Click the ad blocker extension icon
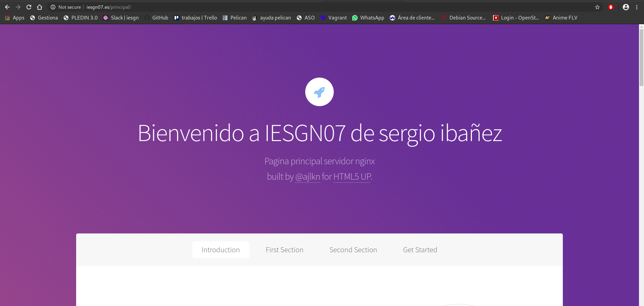The height and width of the screenshot is (306, 644). [611, 7]
